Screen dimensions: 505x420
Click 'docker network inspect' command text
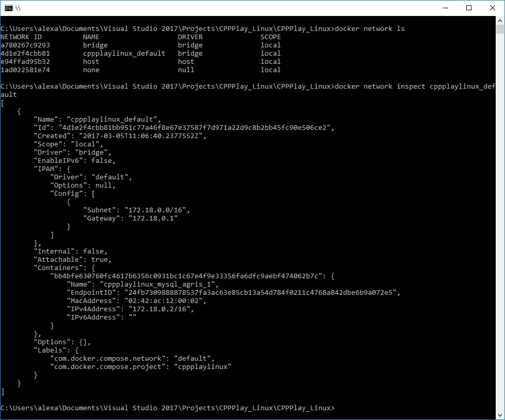point(380,86)
